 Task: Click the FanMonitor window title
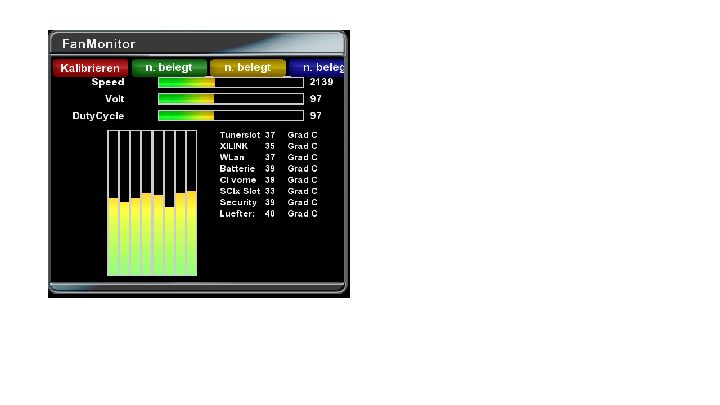98,44
